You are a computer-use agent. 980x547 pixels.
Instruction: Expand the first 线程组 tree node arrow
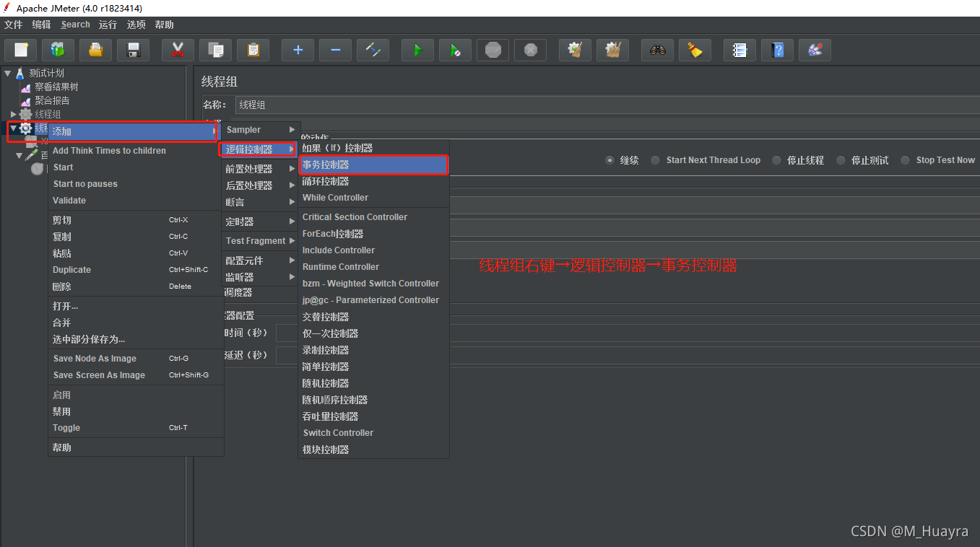pos(14,114)
